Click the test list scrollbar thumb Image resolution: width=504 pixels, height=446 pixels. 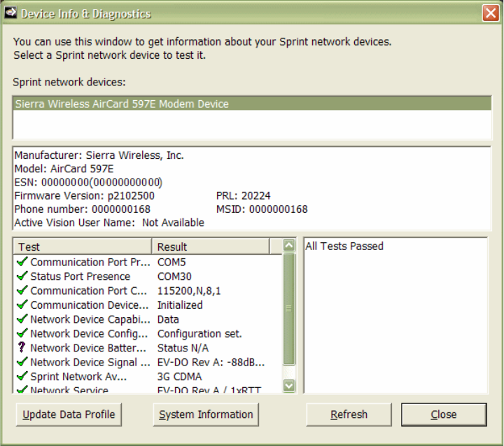[289, 309]
